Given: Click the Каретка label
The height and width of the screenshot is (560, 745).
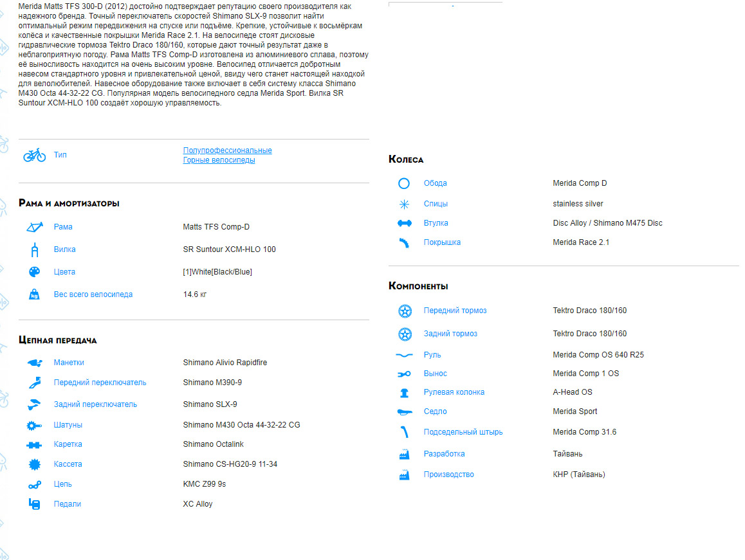Looking at the screenshot, I should coord(68,444).
